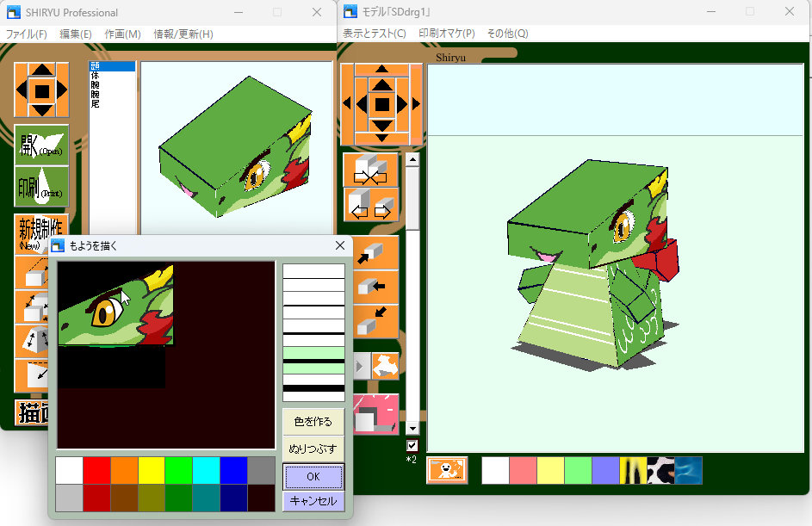Pick the red swatch in the palette
The width and height of the screenshot is (812, 526).
96,470
